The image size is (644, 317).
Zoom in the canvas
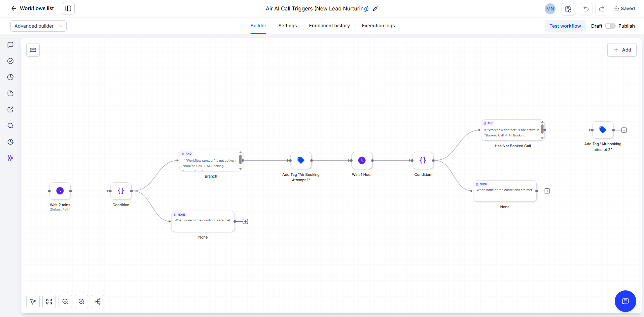click(81, 302)
